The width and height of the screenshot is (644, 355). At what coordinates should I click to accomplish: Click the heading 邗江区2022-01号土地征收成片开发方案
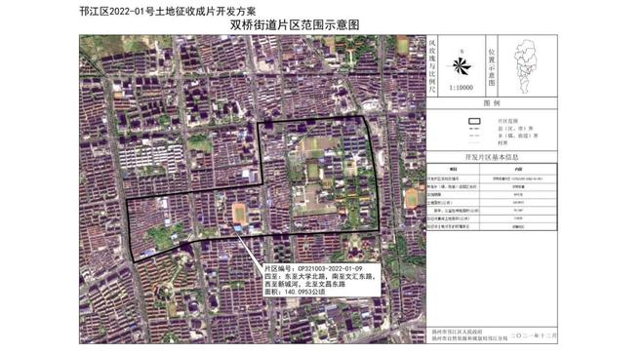168,11
